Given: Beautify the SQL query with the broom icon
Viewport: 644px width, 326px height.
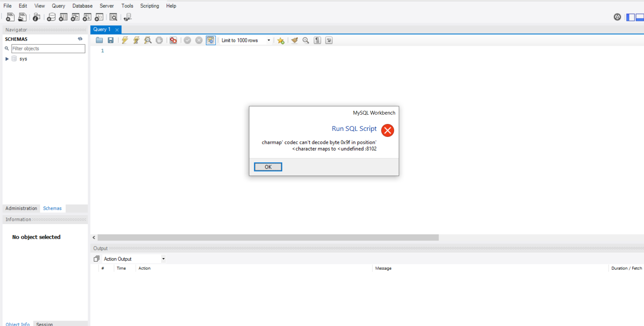Looking at the screenshot, I should click(x=294, y=40).
